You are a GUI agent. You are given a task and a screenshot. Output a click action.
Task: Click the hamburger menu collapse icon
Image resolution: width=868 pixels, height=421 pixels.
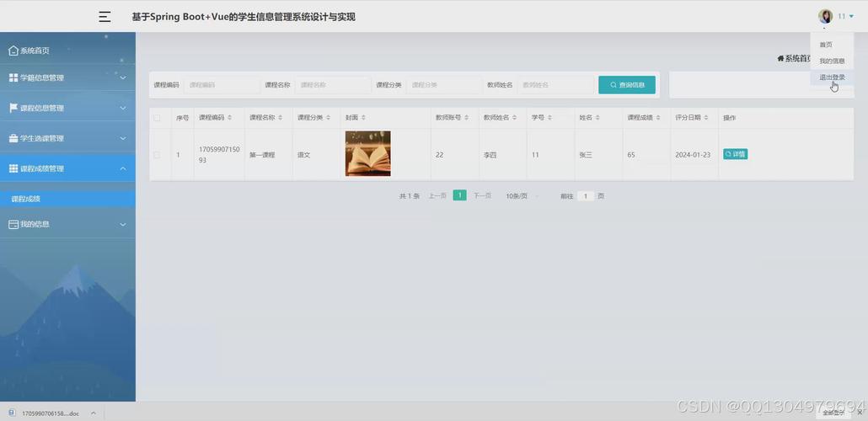[104, 17]
